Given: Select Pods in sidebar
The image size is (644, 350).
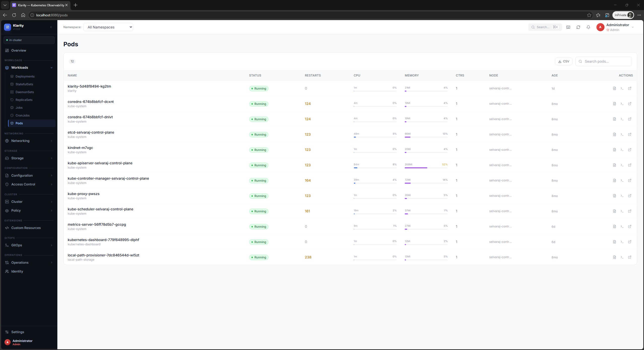Looking at the screenshot, I should [32, 123].
